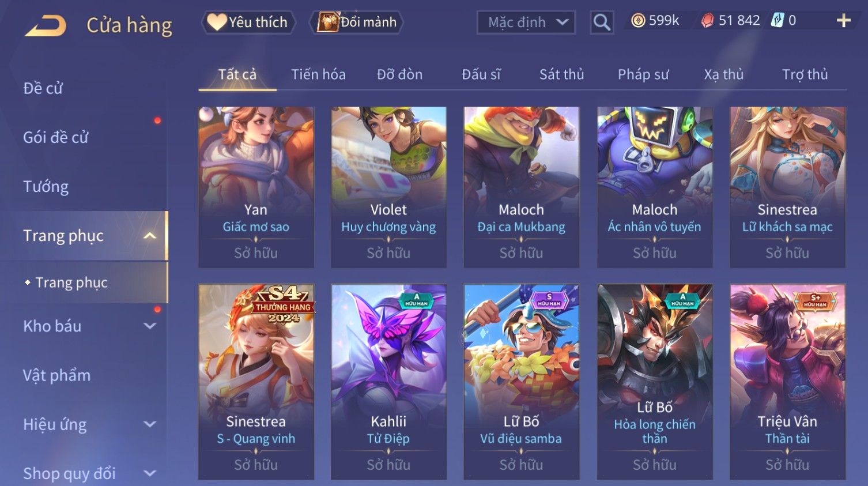Click the red ruby currency icon
Viewport: 868px width, 486px height.
tap(707, 21)
